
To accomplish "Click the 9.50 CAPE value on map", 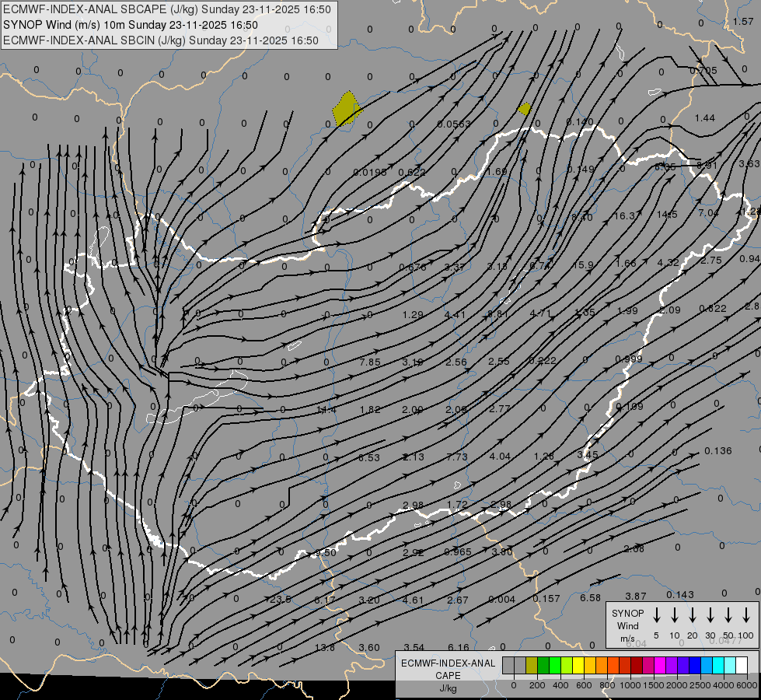I will tap(326, 552).
